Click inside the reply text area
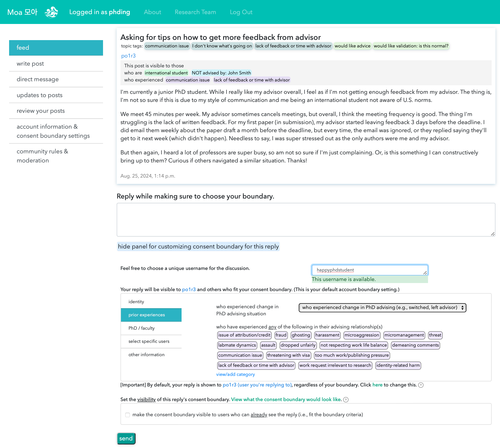Viewport: 500px width, 448px height. coord(306,220)
